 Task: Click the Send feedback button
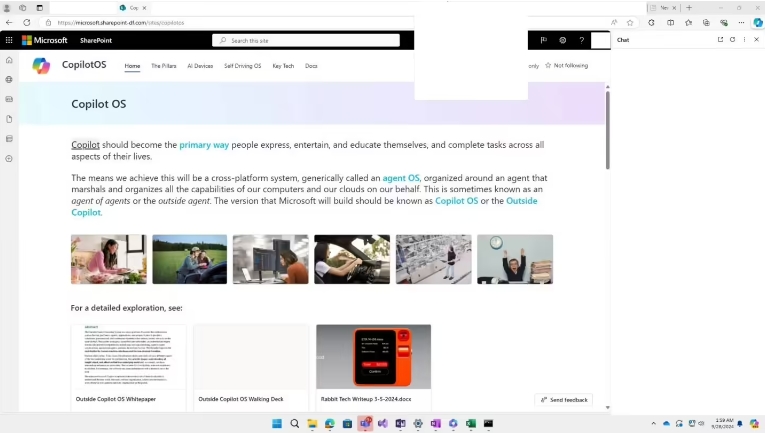coord(564,400)
